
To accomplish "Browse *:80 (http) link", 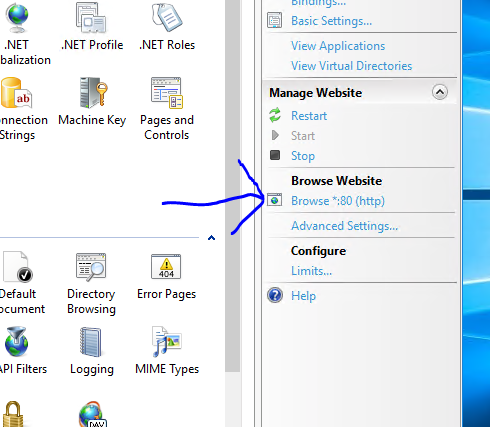I will pos(338,201).
